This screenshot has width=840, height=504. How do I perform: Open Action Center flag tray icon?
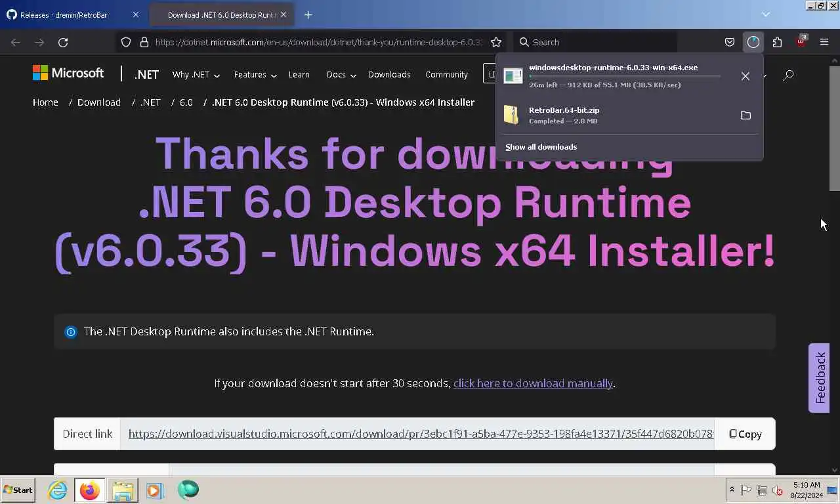746,490
